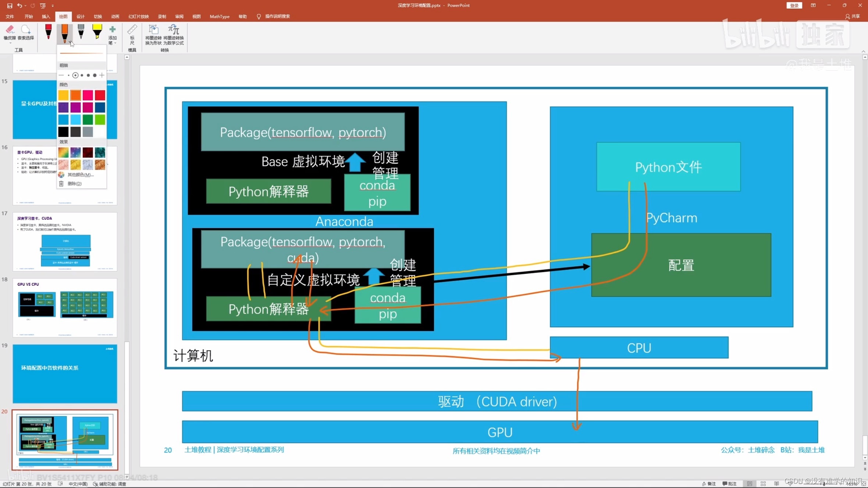Open the undo history dropdown arrow
Viewport: 868px width, 488px height.
pos(25,6)
